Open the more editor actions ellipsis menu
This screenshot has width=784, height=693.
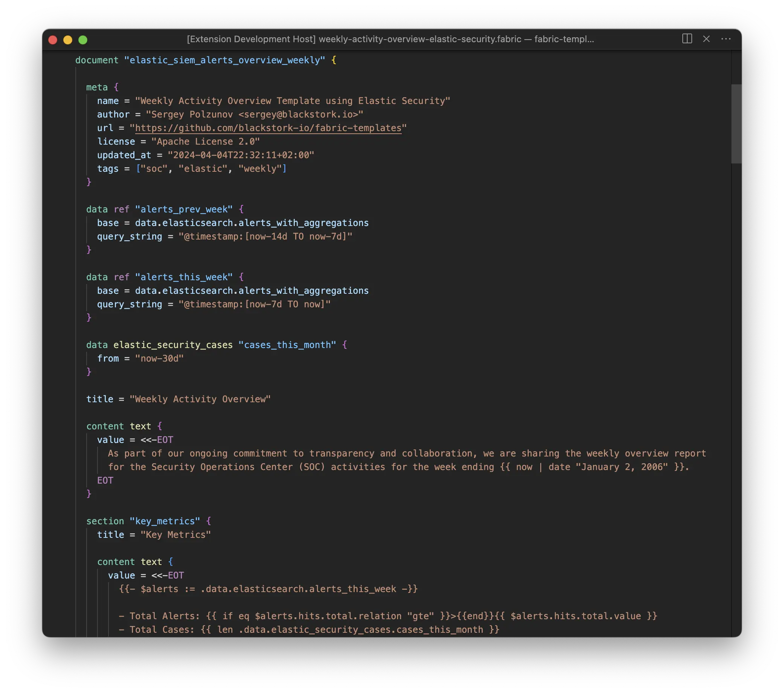[x=726, y=39]
